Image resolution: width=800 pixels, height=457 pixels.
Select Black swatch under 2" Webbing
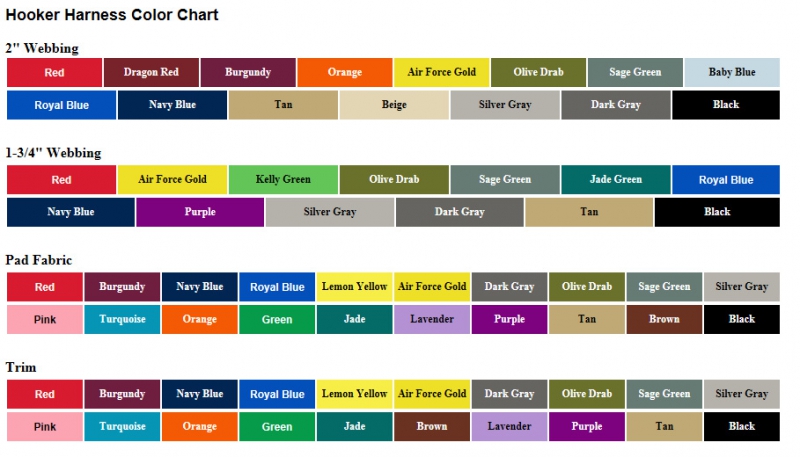pos(726,104)
